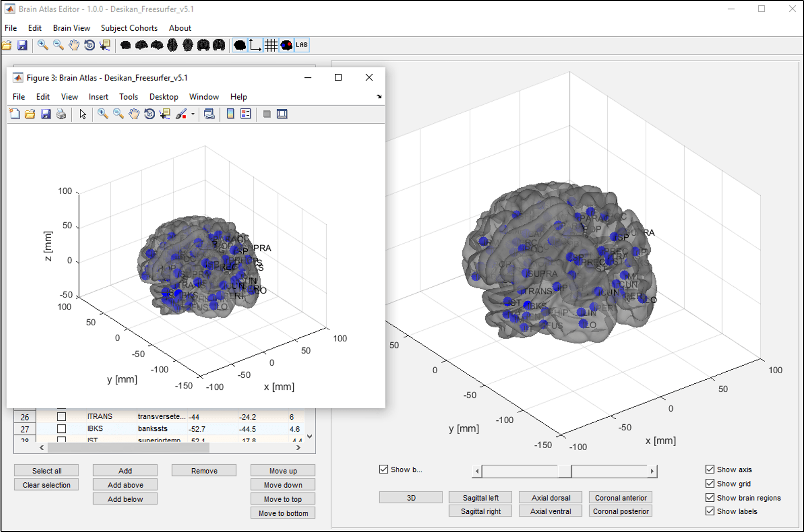Uncheck the Show labels checkbox
This screenshot has width=804, height=532.
coord(710,511)
